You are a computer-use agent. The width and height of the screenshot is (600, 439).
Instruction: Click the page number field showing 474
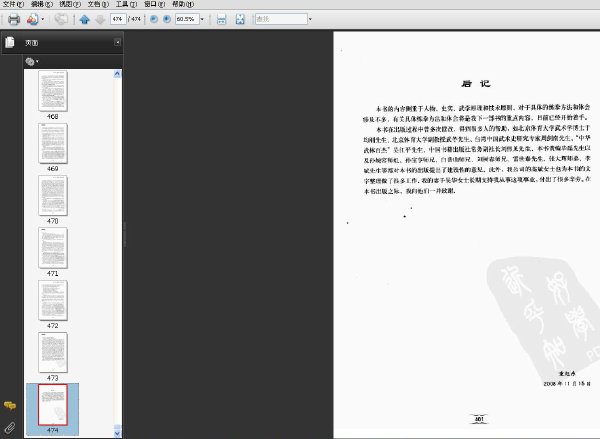[x=118, y=19]
